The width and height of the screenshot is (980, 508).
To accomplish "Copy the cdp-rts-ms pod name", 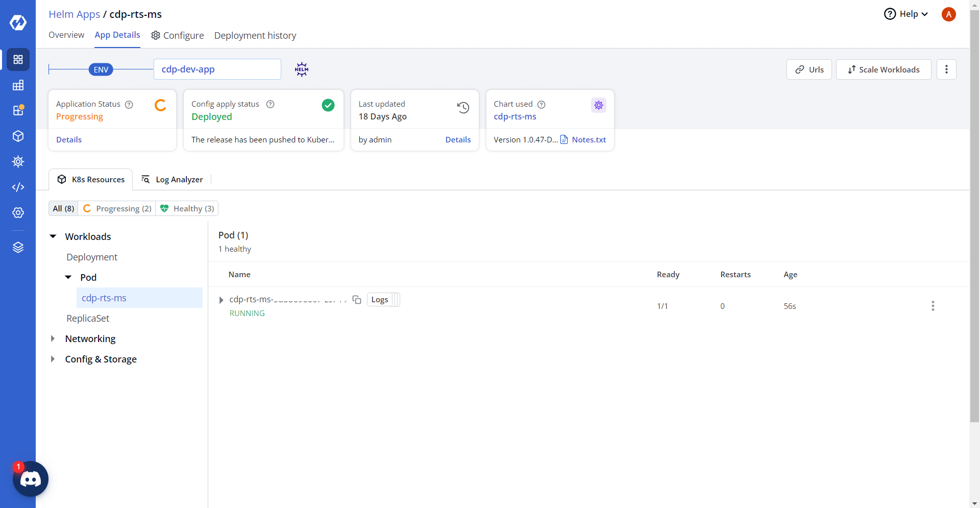I will [357, 300].
